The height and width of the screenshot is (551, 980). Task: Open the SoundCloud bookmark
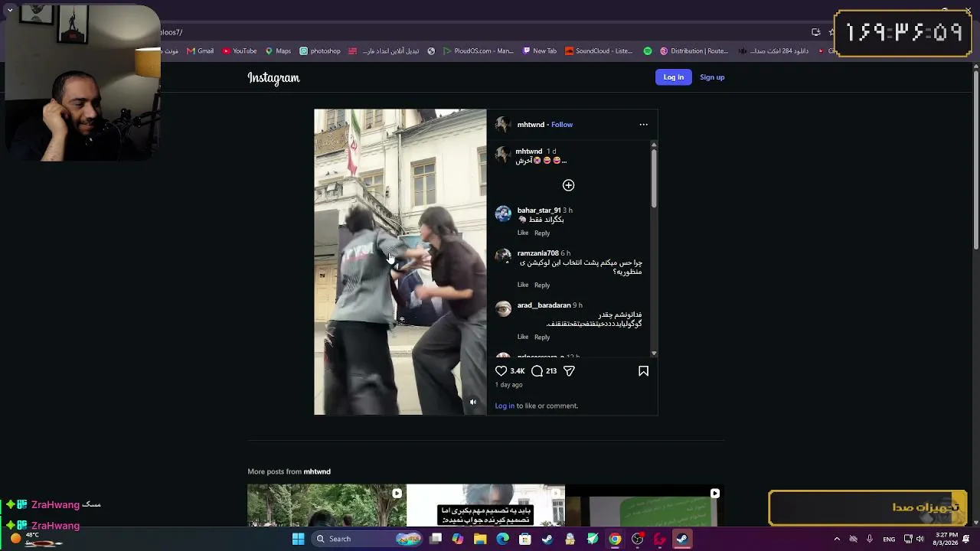coord(599,51)
